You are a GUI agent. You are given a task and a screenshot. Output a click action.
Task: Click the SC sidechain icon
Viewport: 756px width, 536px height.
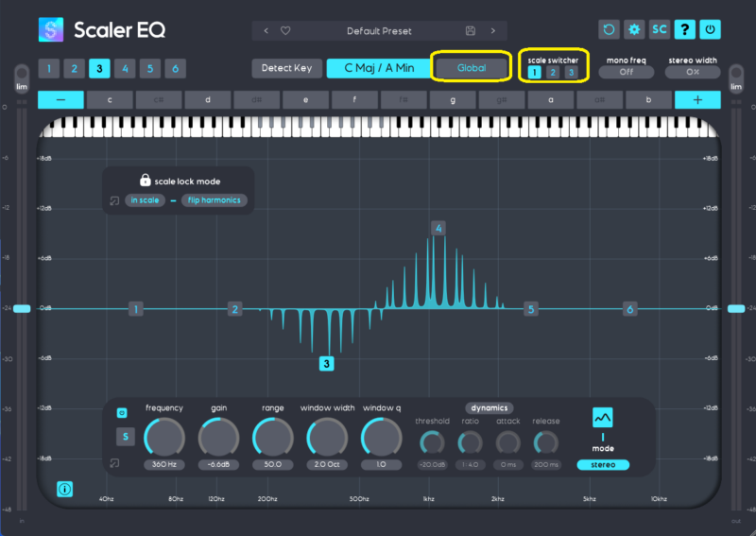(660, 30)
